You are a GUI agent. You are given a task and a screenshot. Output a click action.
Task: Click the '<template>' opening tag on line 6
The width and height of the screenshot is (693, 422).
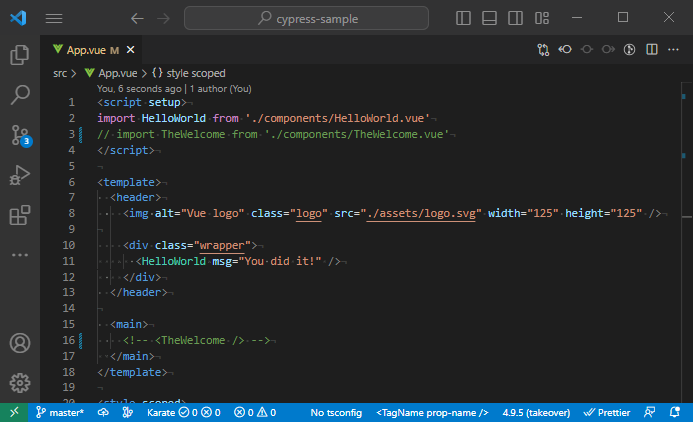[x=129, y=182]
